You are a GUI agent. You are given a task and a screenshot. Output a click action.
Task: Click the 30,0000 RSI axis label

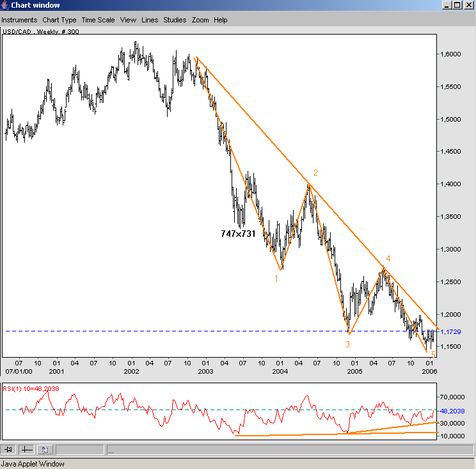click(452, 423)
